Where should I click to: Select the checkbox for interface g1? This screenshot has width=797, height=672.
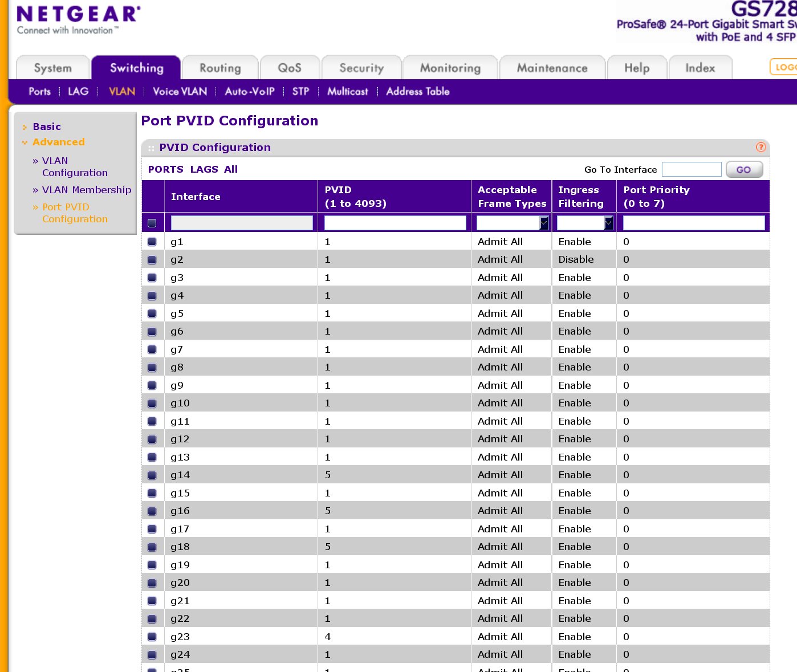pyautogui.click(x=152, y=242)
